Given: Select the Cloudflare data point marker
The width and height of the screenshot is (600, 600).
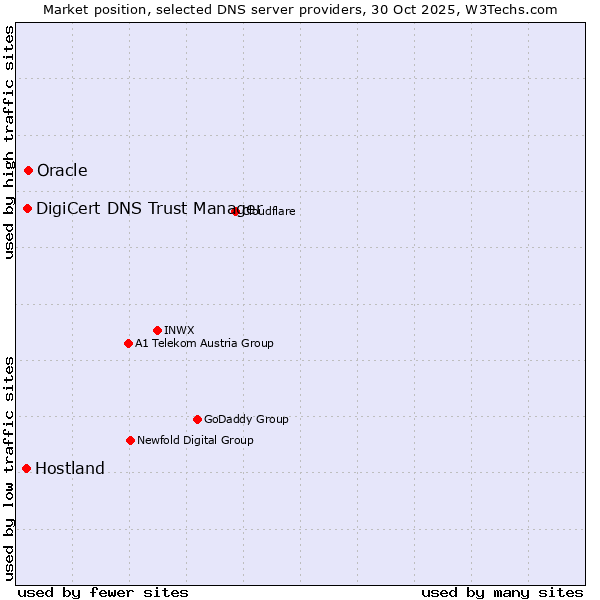Looking at the screenshot, I should click(x=236, y=211).
